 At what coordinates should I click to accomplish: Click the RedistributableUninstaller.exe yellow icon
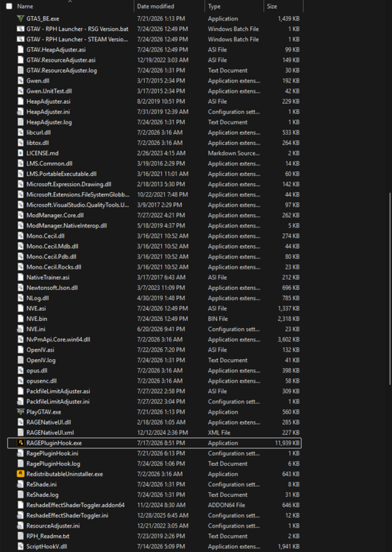21,474
